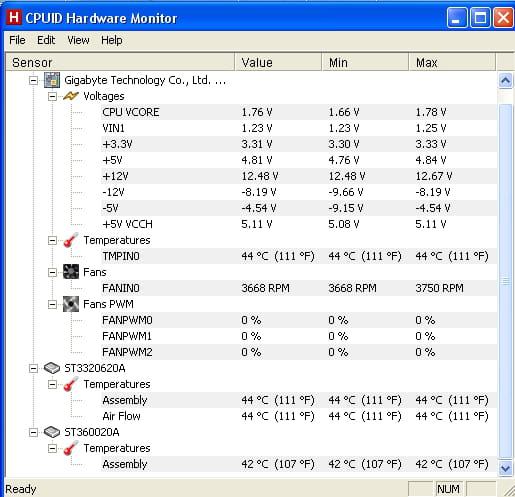This screenshot has width=515, height=497.
Task: Click the 5.08 V minimum VCCH value
Action: [x=344, y=224]
